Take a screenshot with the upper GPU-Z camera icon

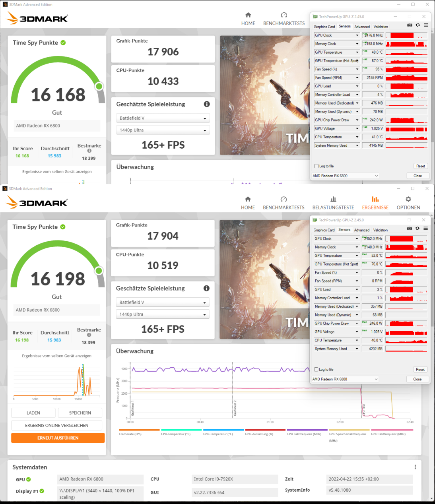410,25
